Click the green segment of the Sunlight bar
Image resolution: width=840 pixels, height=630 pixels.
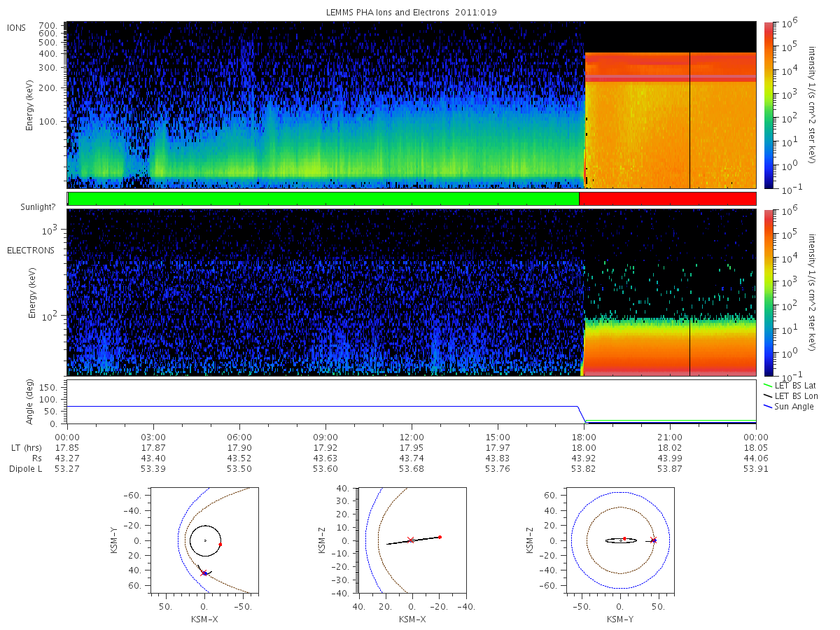click(323, 199)
